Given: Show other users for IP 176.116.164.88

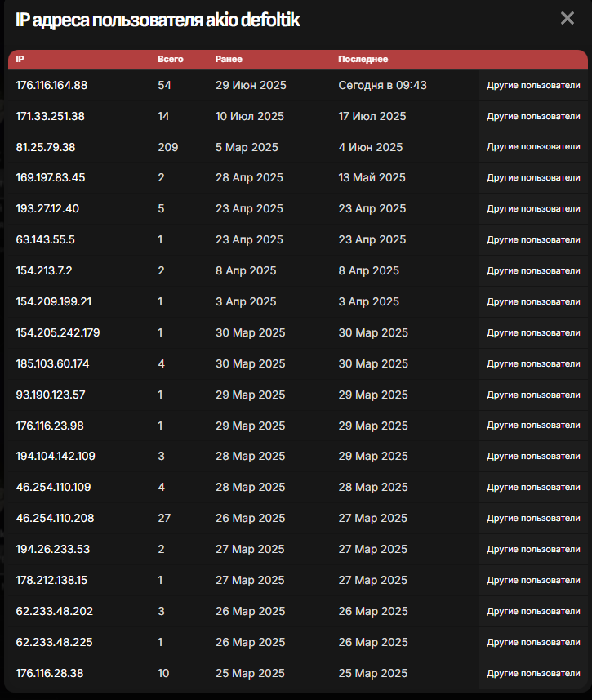Looking at the screenshot, I should 533,85.
